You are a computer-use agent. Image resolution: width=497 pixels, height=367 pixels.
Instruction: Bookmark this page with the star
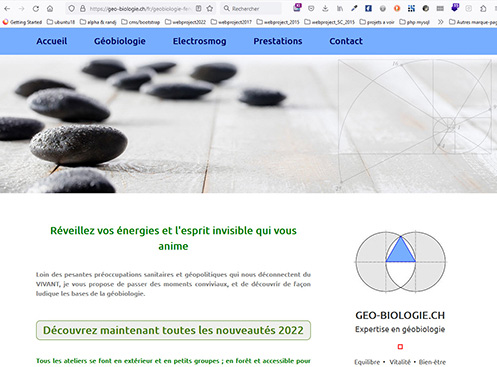(210, 9)
